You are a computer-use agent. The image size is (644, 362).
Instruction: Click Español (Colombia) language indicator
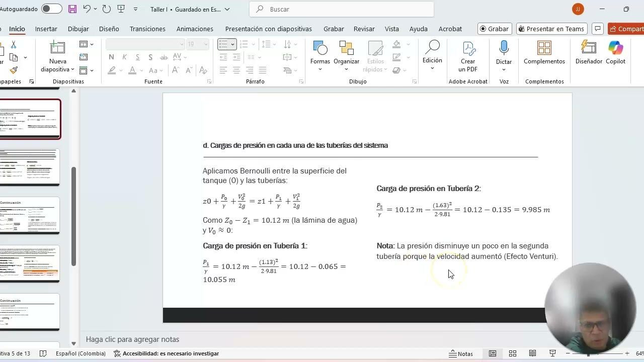80,353
